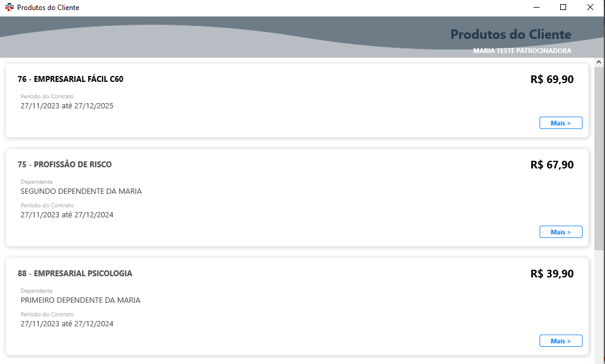Maximize the Produtos do Cliente window
605x364 pixels.
pos(563,7)
